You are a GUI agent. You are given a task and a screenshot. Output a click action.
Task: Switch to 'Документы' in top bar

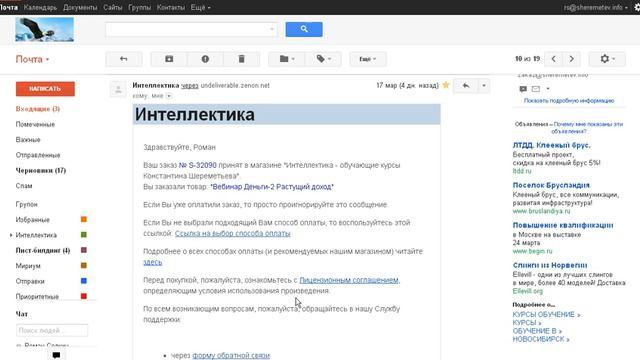80,7
